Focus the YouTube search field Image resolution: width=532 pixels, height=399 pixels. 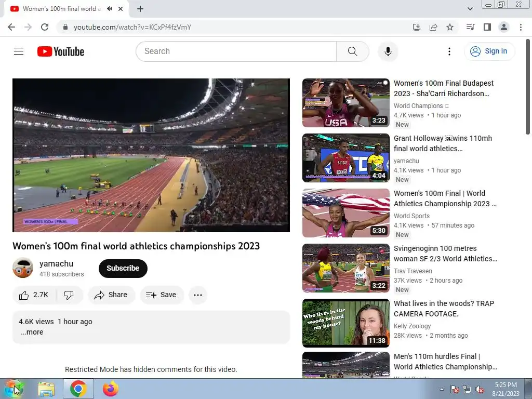point(236,51)
